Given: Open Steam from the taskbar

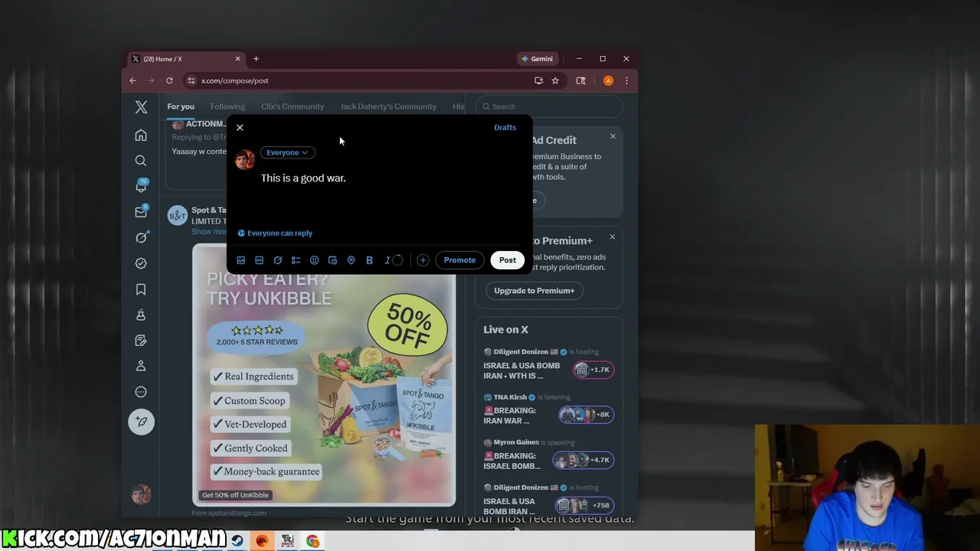Looking at the screenshot, I should 237,541.
